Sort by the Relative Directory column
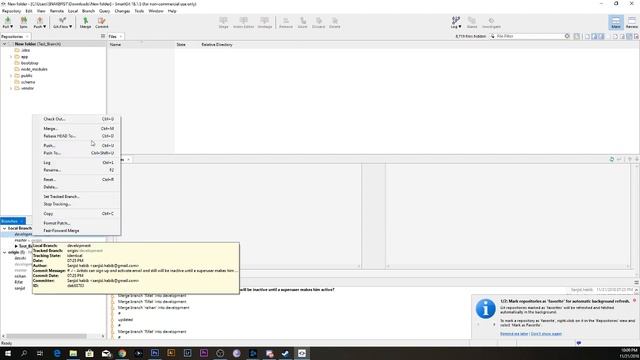 217,44
